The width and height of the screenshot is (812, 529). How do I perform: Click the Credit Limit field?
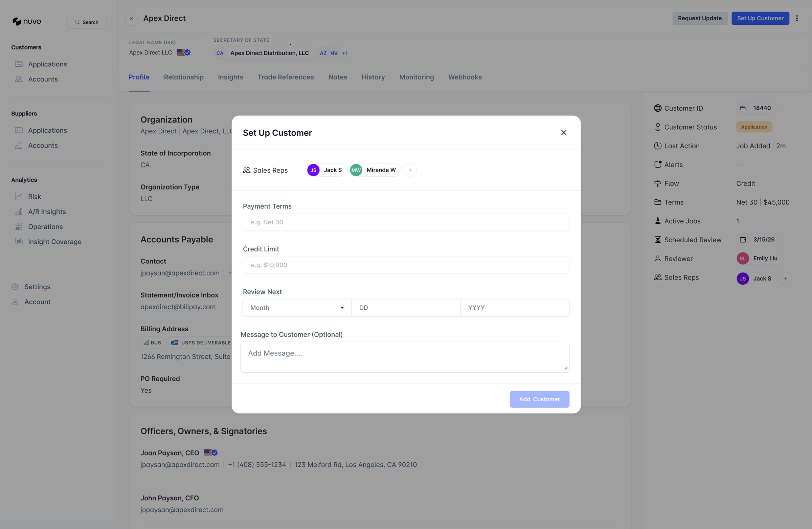tap(406, 265)
